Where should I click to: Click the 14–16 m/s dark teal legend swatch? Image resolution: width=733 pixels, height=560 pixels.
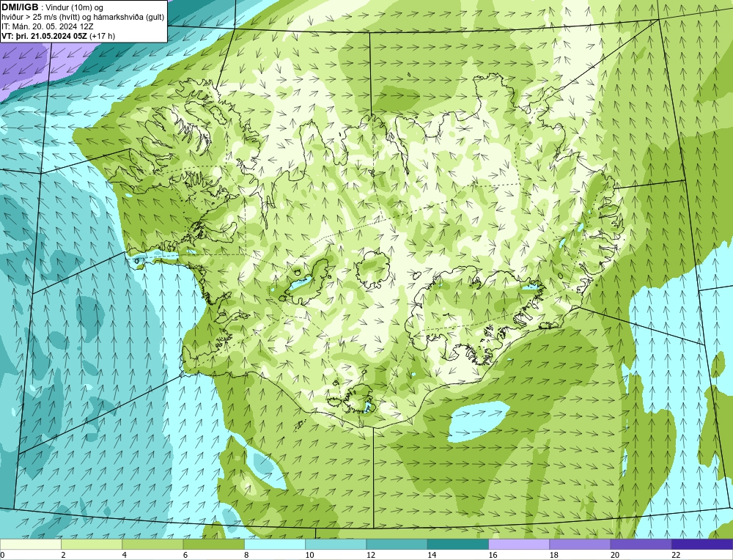pyautogui.click(x=458, y=544)
